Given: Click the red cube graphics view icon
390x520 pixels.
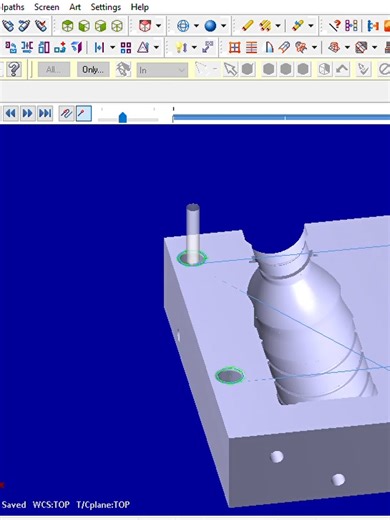Looking at the screenshot, I should (x=145, y=26).
